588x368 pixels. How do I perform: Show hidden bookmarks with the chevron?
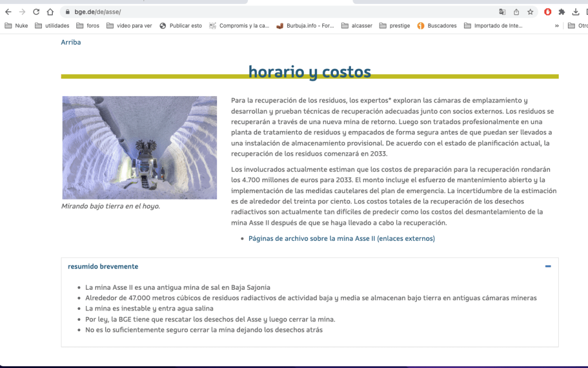556,25
